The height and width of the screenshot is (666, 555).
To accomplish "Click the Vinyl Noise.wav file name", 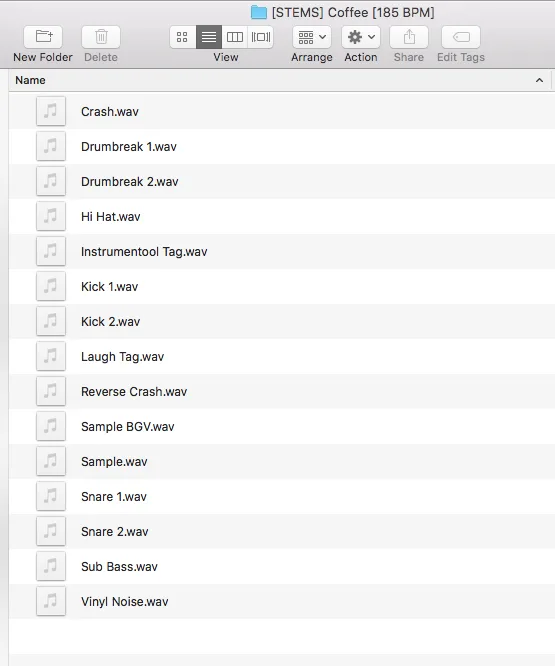I will (x=124, y=602).
